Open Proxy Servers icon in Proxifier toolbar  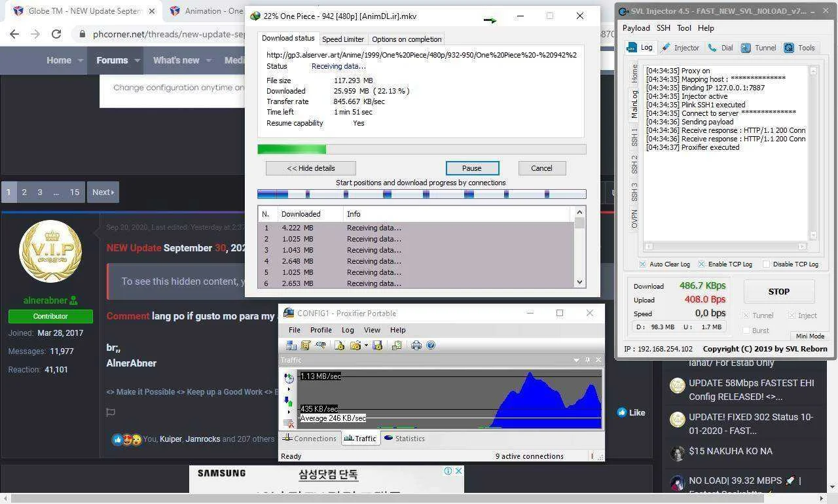[x=291, y=346]
